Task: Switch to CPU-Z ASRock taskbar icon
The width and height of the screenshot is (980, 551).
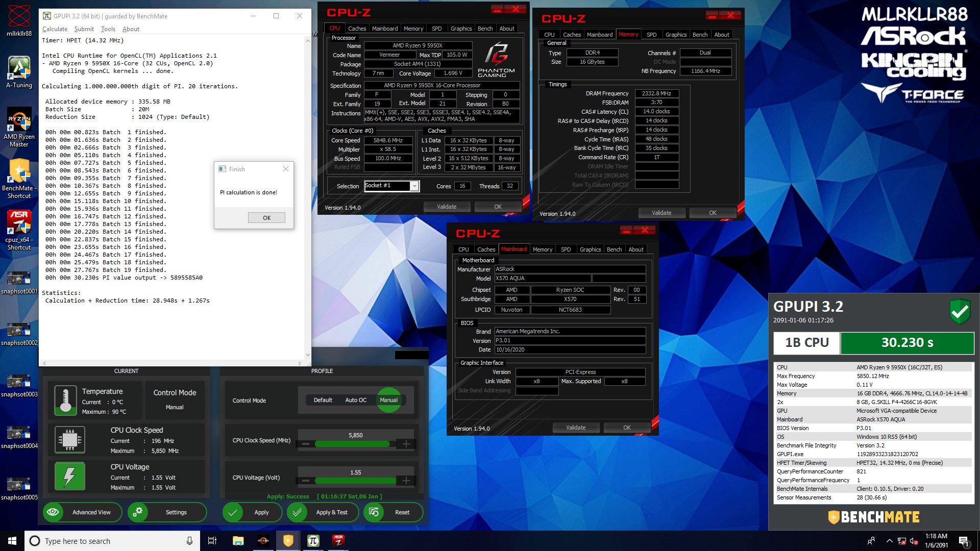Action: tap(338, 541)
